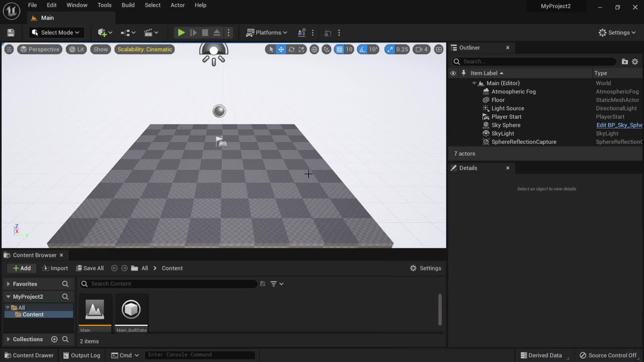Click the translate move tool icon
644x362 pixels.
pos(281,50)
